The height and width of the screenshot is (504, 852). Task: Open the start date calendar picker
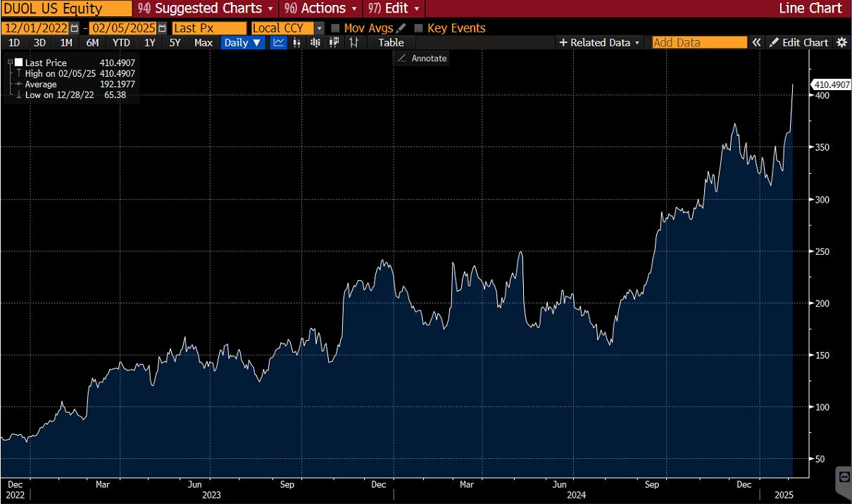75,28
